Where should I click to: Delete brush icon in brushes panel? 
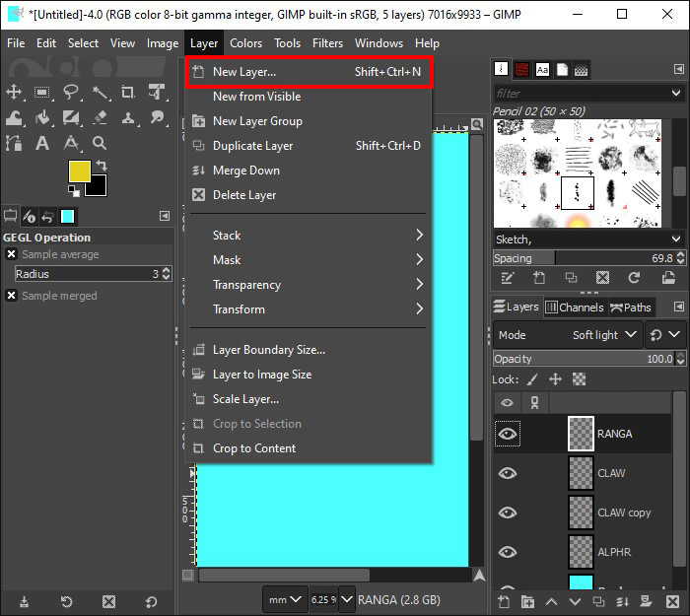(602, 278)
